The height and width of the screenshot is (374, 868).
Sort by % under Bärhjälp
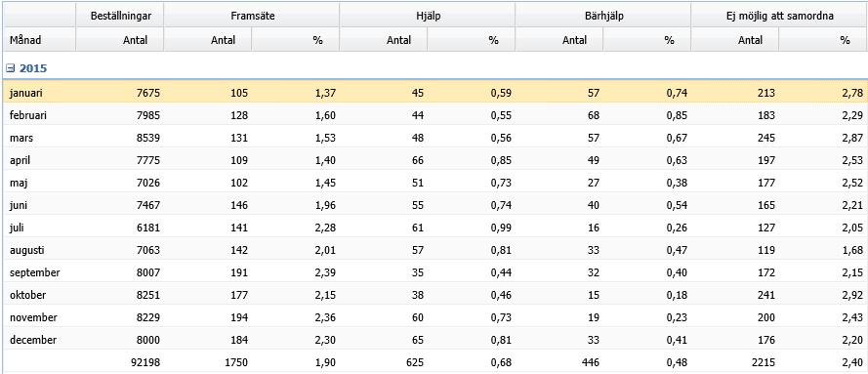647,40
